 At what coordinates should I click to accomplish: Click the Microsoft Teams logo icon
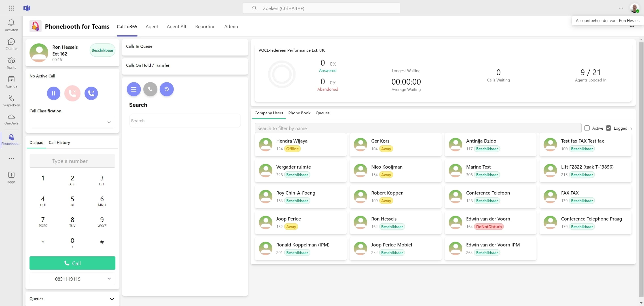pos(27,8)
